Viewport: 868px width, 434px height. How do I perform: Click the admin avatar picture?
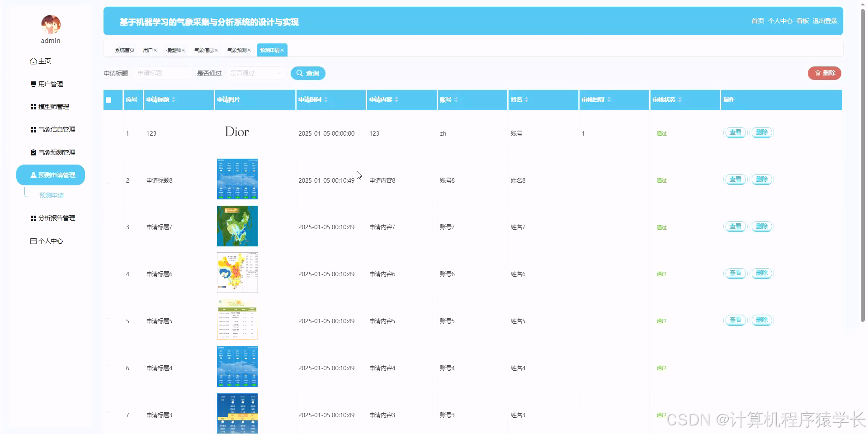(x=51, y=25)
